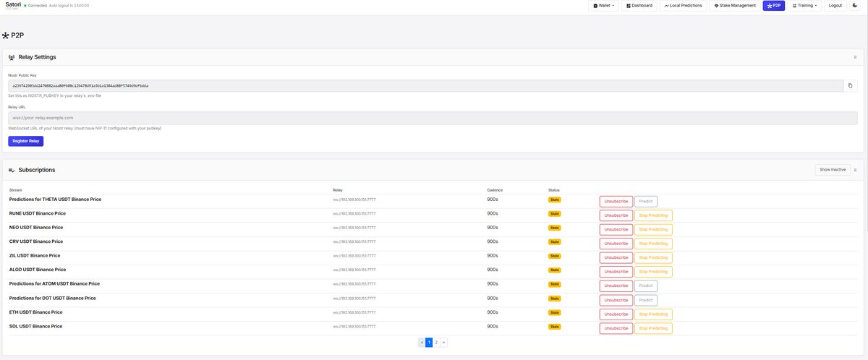Go to pagination page 2
The height and width of the screenshot is (360, 868).
[436, 342]
